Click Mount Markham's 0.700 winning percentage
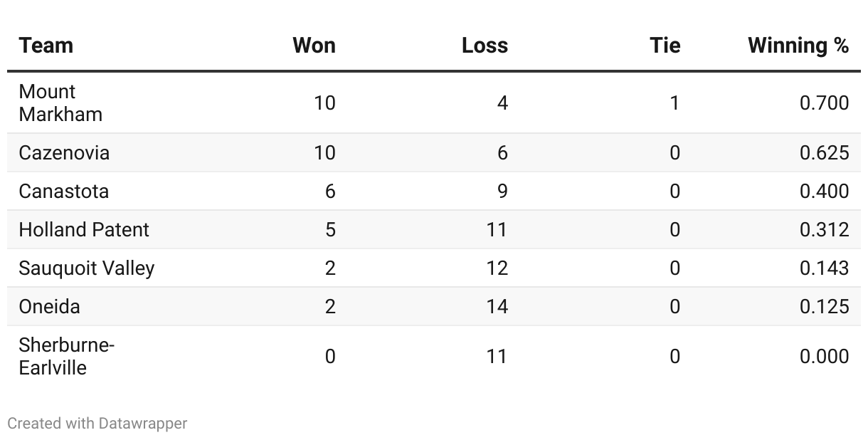Screen dimensions: 868x440 coord(824,103)
